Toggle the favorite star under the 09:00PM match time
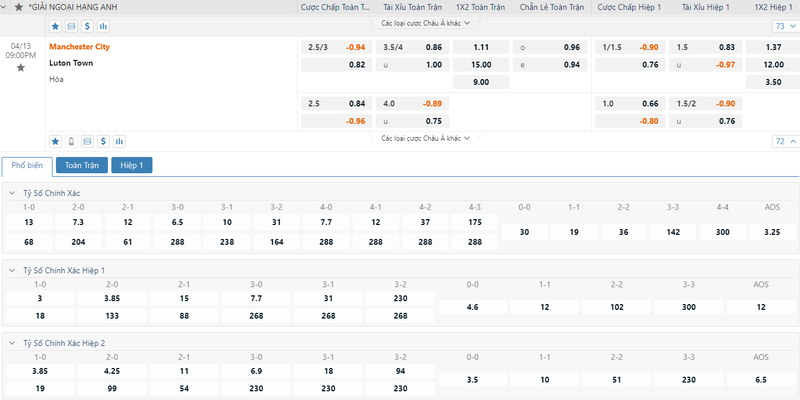800x400 pixels. point(20,67)
